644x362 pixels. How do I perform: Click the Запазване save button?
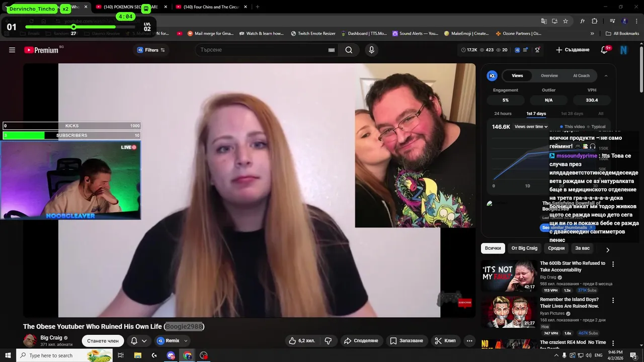(407, 341)
